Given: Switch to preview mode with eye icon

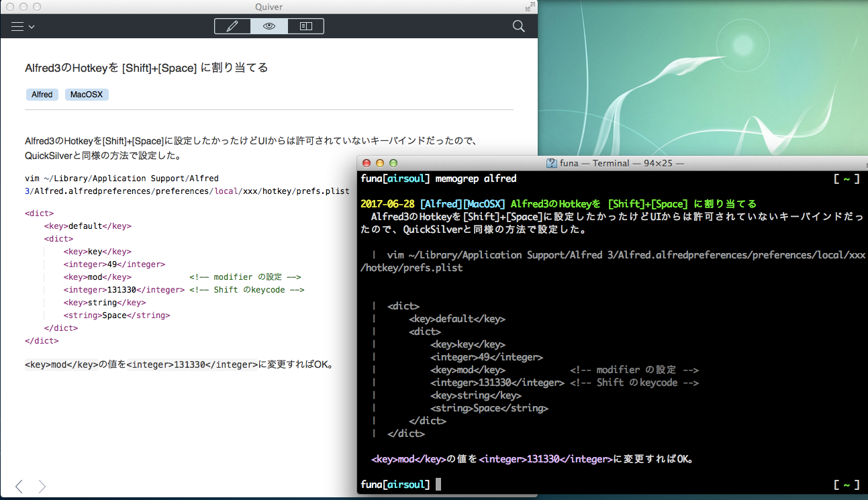Looking at the screenshot, I should coord(269,26).
